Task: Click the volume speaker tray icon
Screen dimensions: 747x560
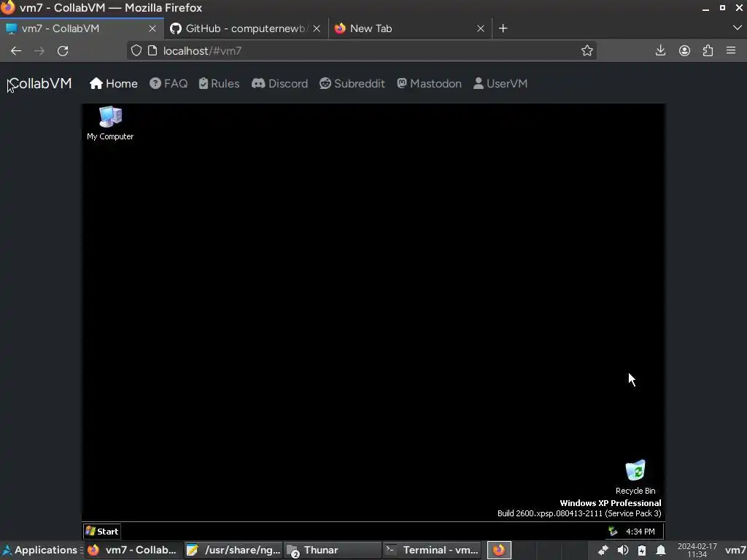Action: click(623, 550)
